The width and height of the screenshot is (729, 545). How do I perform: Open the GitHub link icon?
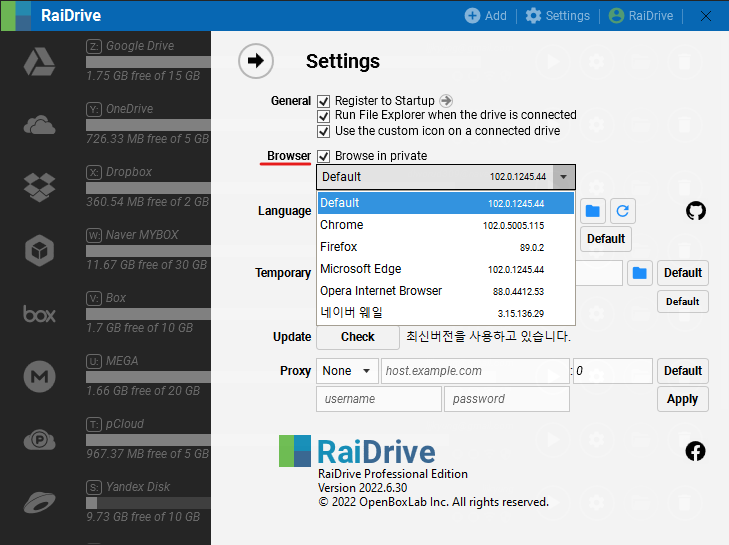696,211
